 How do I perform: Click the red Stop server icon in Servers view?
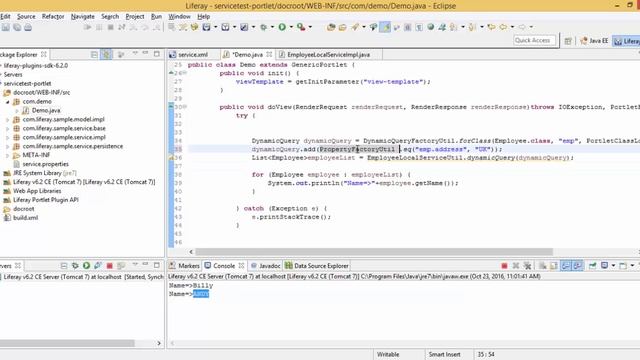tap(109, 266)
